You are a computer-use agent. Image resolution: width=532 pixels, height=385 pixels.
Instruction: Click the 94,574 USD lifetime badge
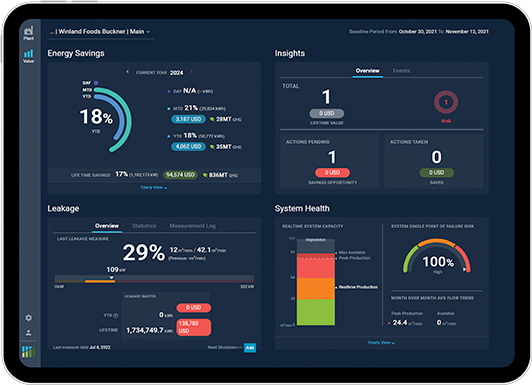pos(180,175)
